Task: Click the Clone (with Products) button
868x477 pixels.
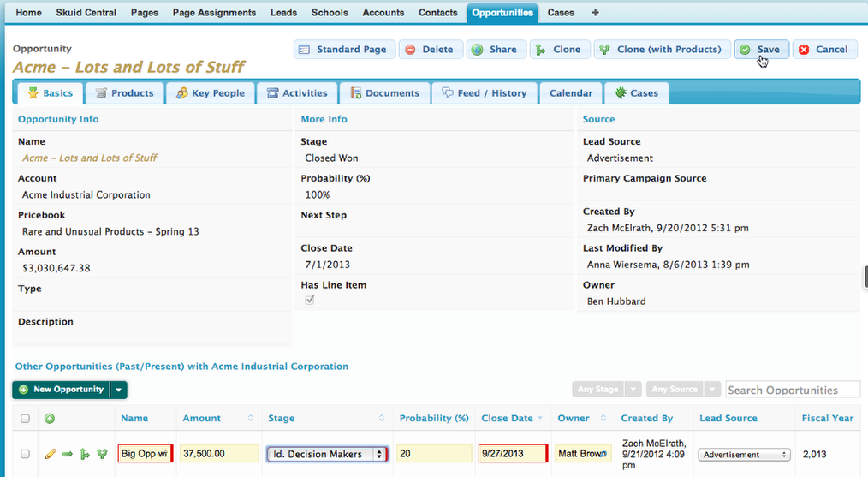Action: click(x=662, y=50)
